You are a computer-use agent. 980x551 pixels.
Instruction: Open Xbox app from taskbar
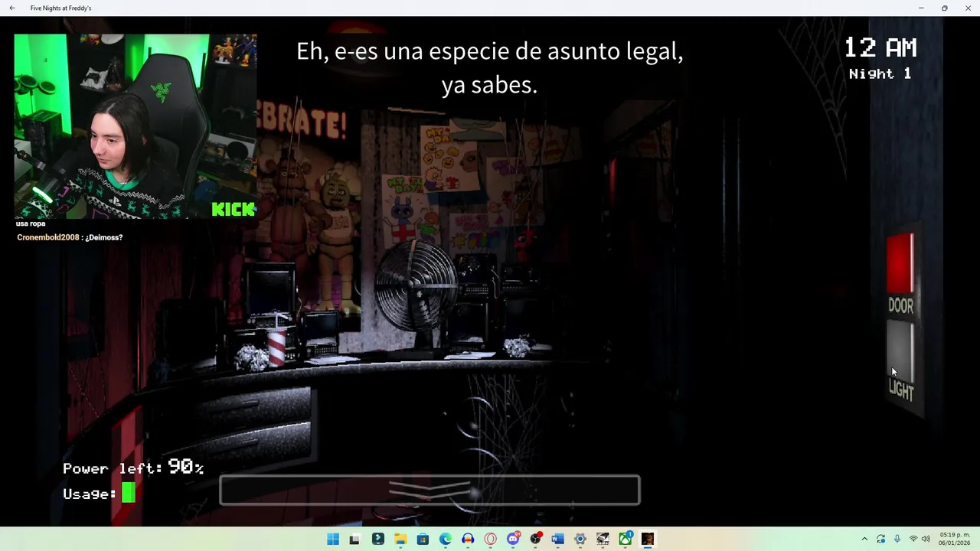(626, 539)
